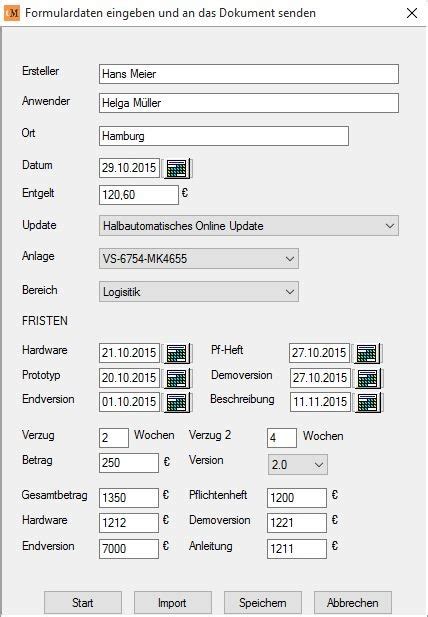Click the Endversion amount field 7000
Viewport: 428px width, 617px height.
pos(129,549)
